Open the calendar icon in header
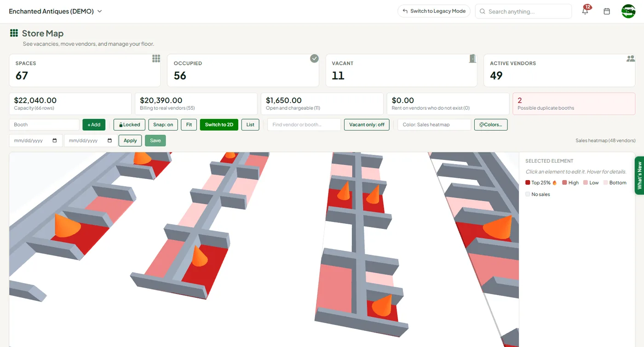 [607, 11]
